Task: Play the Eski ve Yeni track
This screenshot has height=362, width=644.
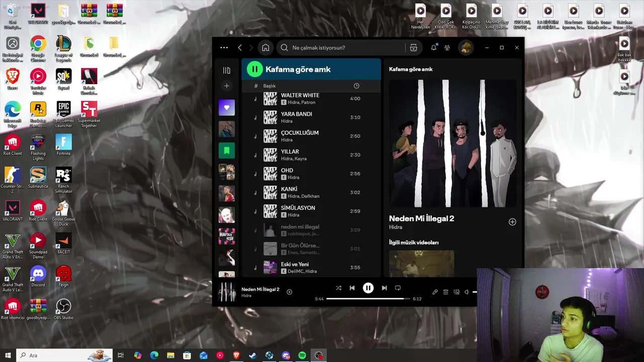Action: point(311,267)
